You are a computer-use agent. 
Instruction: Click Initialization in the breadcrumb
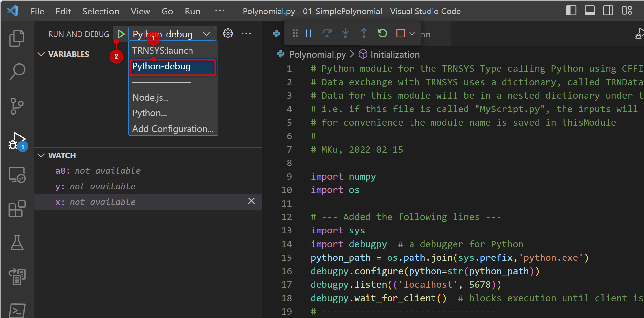click(395, 54)
